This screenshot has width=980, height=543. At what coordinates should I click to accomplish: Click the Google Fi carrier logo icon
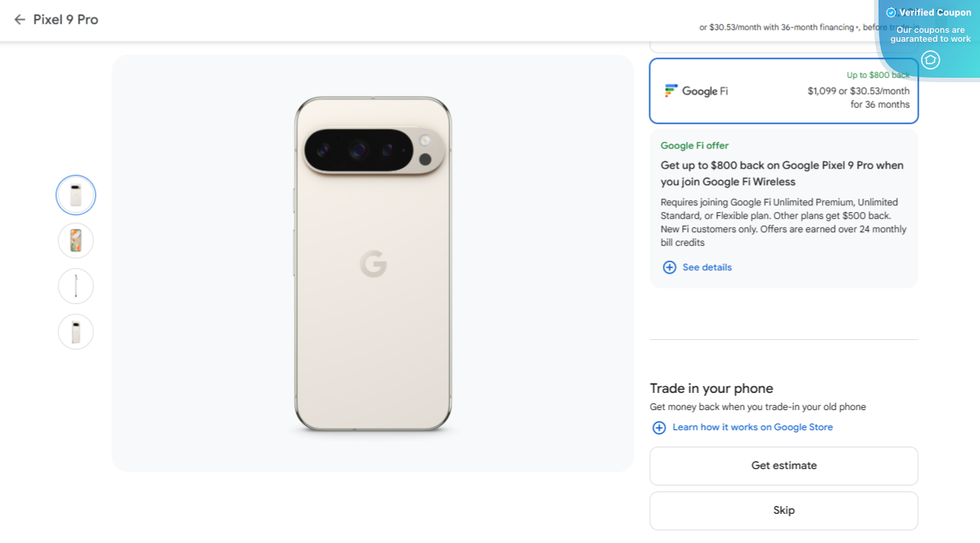[x=670, y=90]
